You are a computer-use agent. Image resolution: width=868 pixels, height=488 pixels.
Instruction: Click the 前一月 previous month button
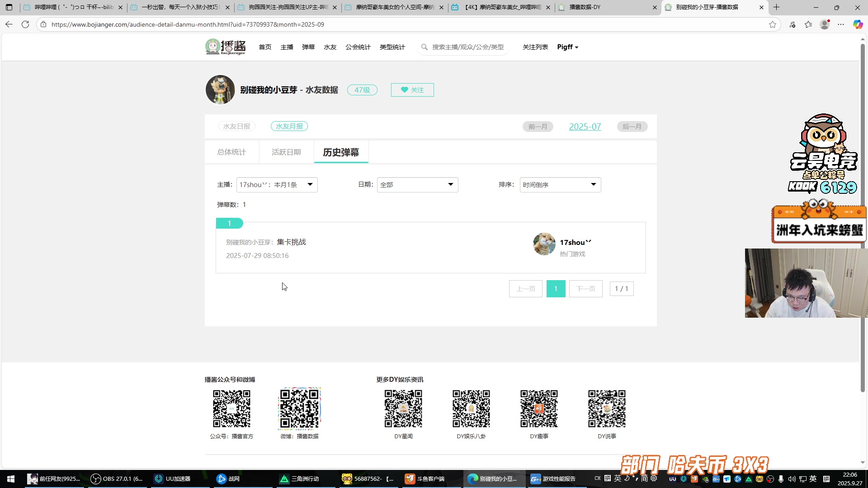pyautogui.click(x=538, y=127)
